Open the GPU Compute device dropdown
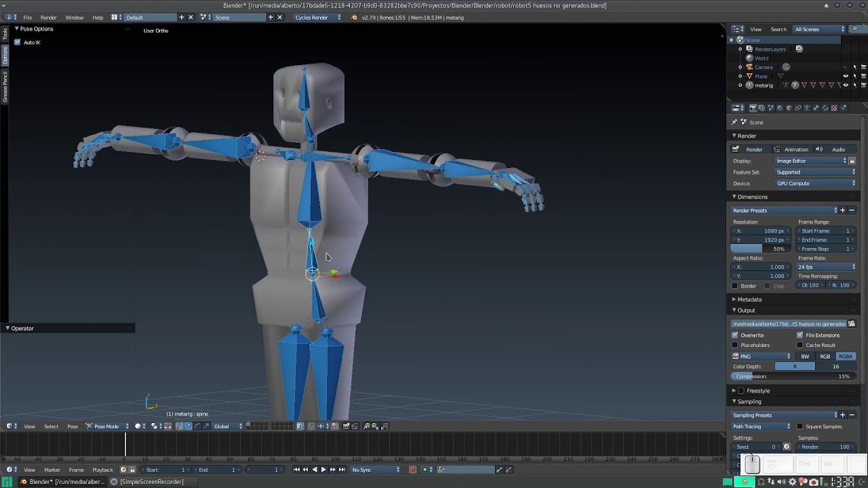868x488 pixels. coord(816,183)
